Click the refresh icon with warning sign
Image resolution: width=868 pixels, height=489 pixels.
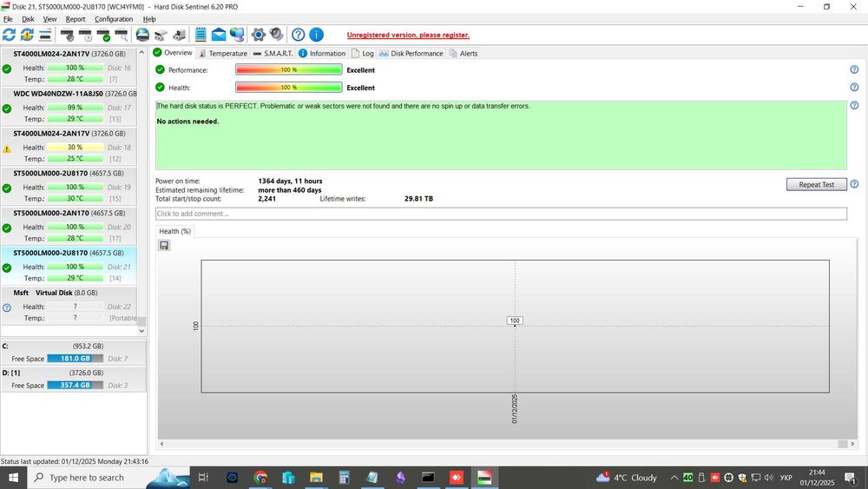coord(27,35)
